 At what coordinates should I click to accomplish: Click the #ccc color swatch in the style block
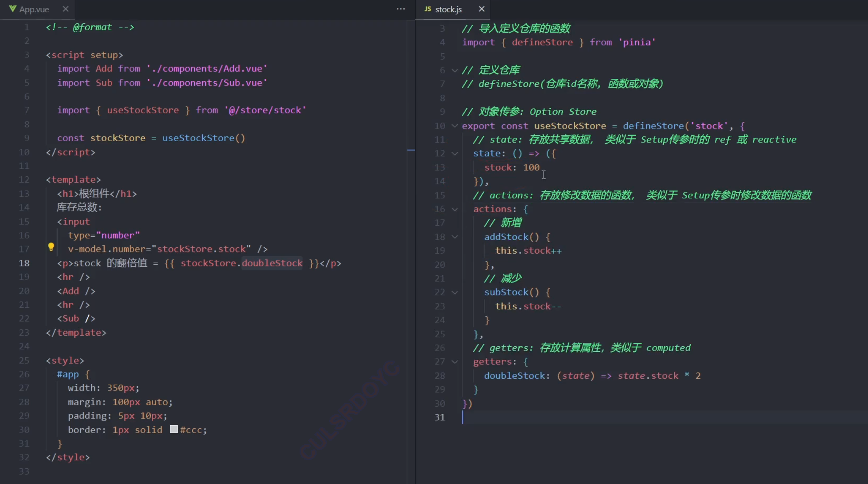click(x=174, y=430)
